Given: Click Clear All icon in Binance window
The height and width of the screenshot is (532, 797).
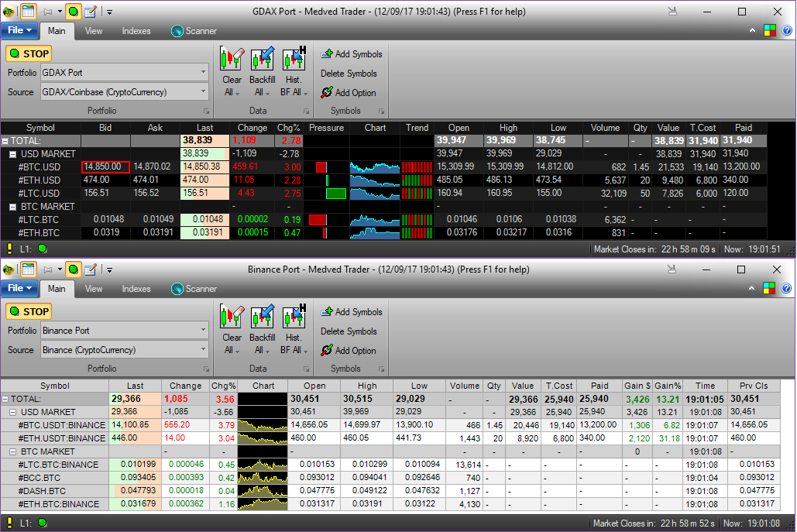Looking at the screenshot, I should click(x=232, y=329).
